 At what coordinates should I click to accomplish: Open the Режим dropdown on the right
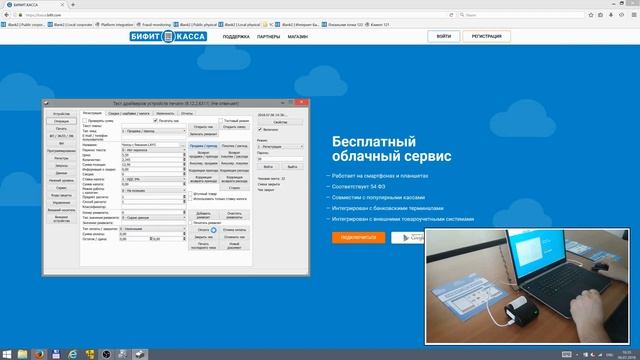(x=280, y=146)
